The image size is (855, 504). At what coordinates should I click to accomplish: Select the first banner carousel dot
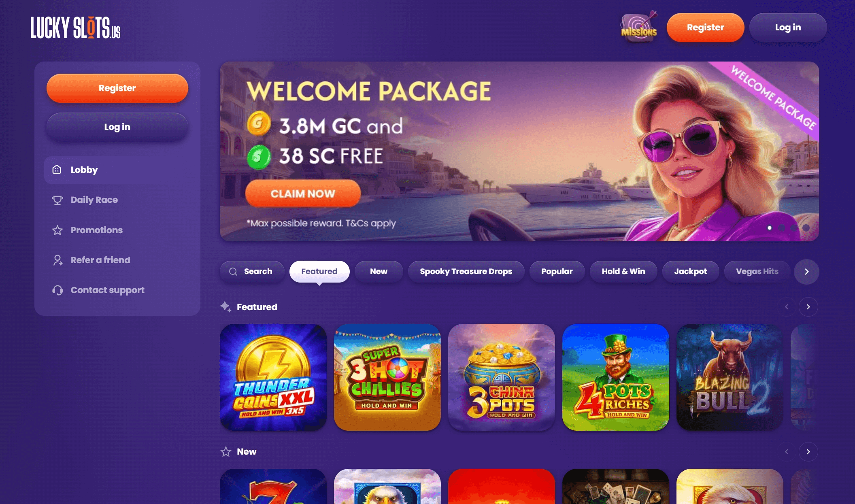(x=770, y=228)
